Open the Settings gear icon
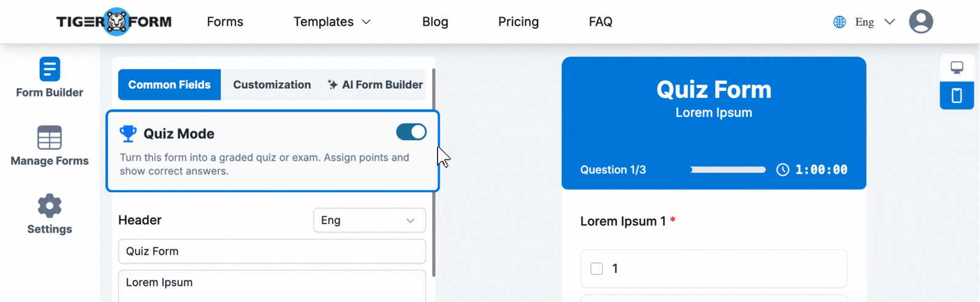 click(x=50, y=206)
